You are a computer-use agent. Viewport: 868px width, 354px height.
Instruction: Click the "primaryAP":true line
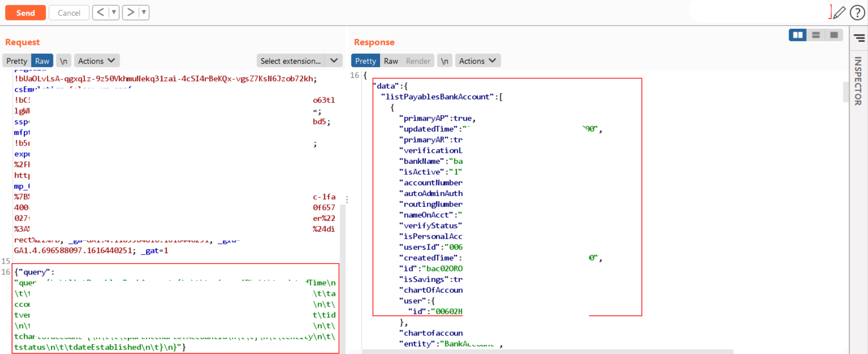[437, 118]
